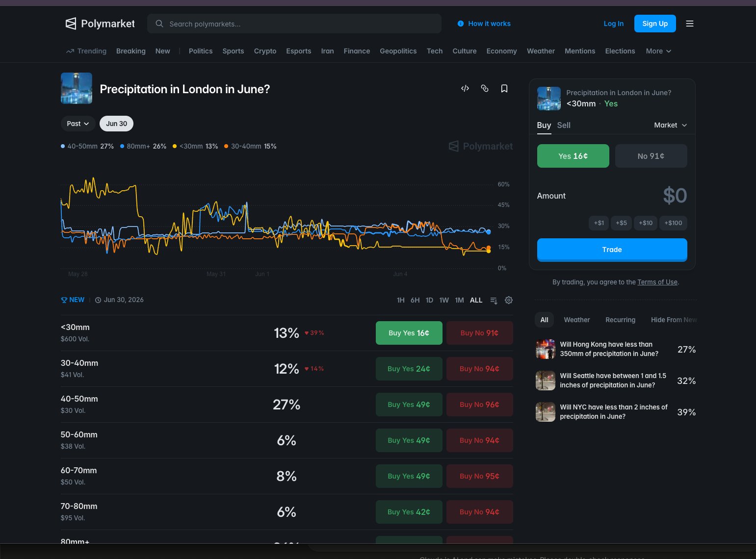
Task: Click the How it works link
Action: pos(489,24)
